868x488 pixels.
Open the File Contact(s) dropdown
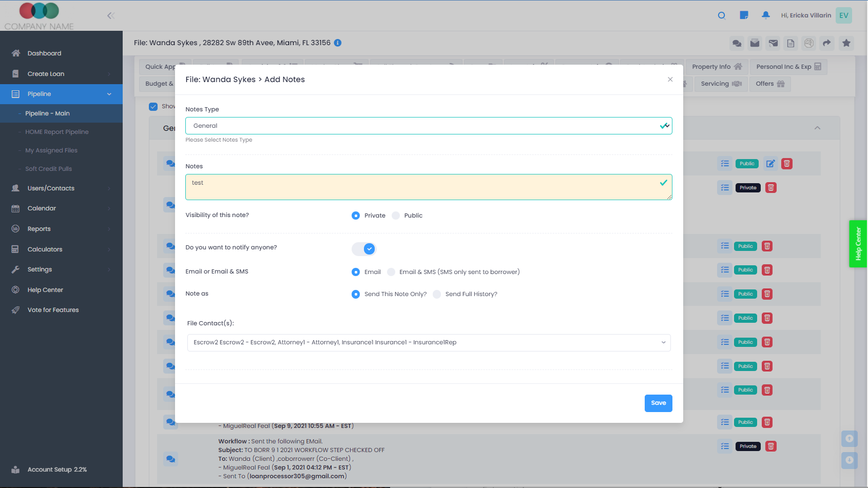(x=428, y=343)
